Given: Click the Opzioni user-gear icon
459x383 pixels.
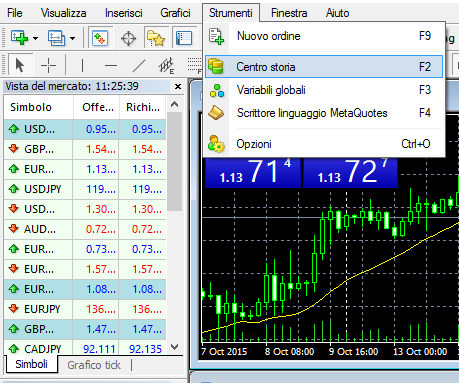Looking at the screenshot, I should point(216,144).
